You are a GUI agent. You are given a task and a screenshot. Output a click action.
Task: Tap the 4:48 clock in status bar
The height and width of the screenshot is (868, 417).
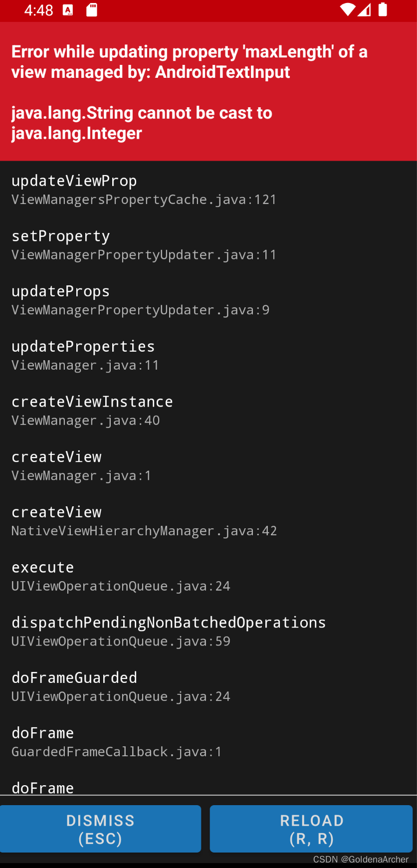tap(38, 10)
